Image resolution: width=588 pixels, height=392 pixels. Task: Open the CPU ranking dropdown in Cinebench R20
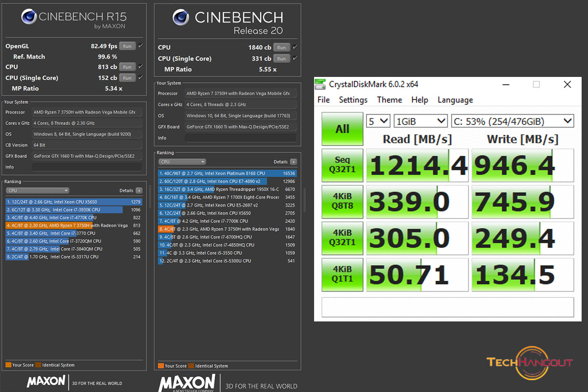tap(182, 162)
